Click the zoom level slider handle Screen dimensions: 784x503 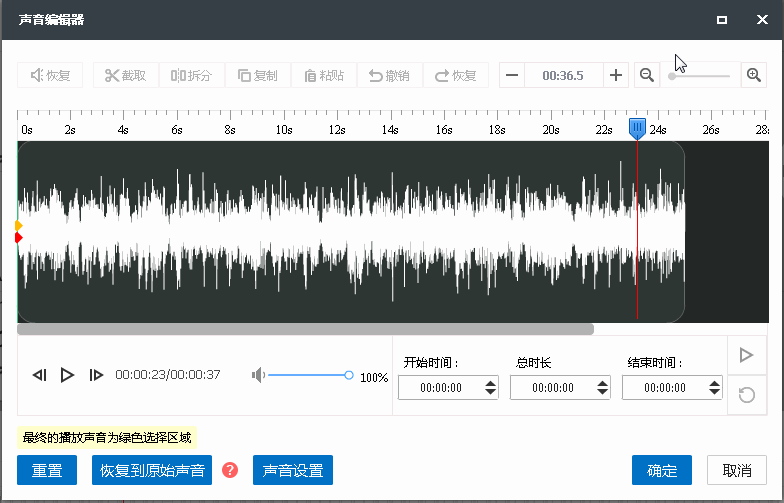[x=672, y=76]
